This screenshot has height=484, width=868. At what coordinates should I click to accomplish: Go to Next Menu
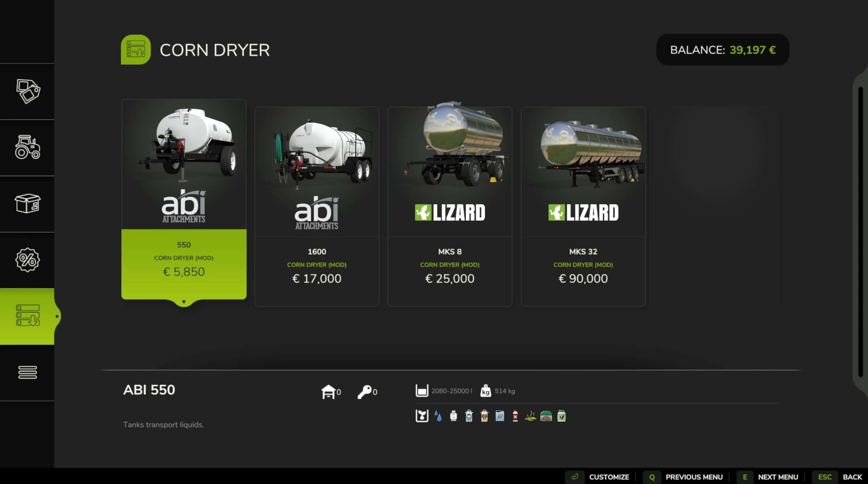coord(777,477)
